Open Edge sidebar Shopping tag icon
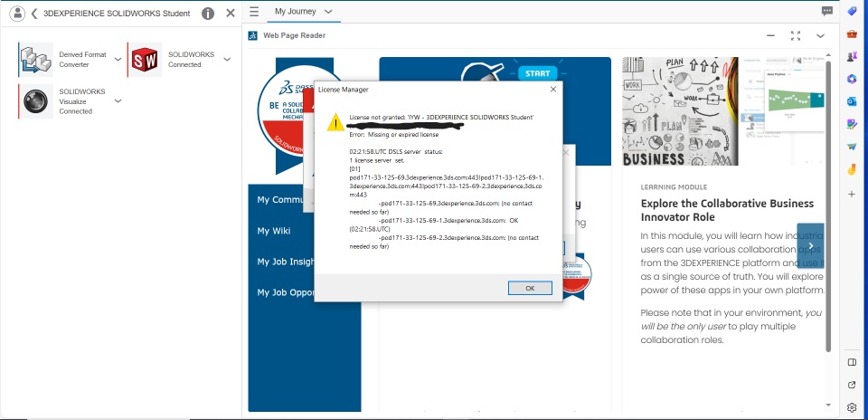The image size is (868, 420). click(x=852, y=12)
